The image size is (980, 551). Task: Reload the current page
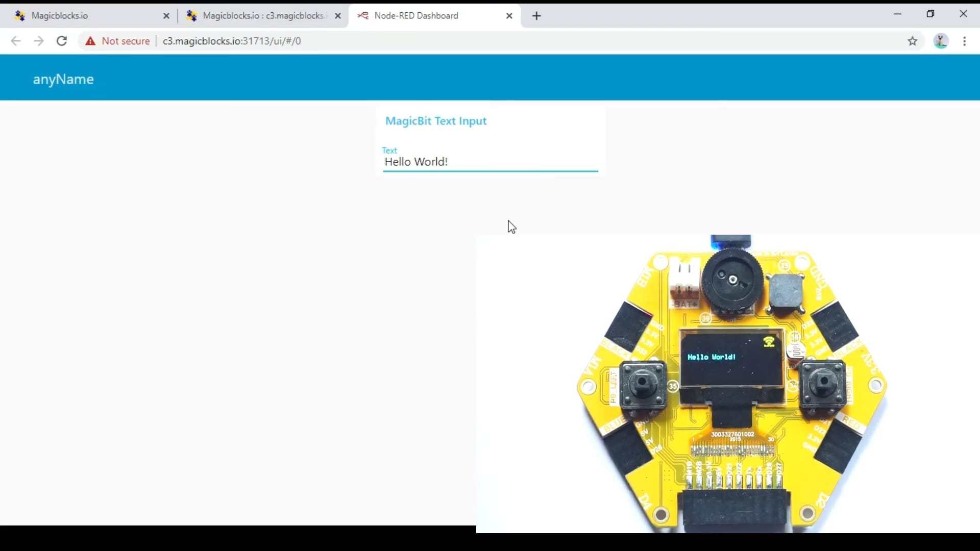(x=62, y=41)
